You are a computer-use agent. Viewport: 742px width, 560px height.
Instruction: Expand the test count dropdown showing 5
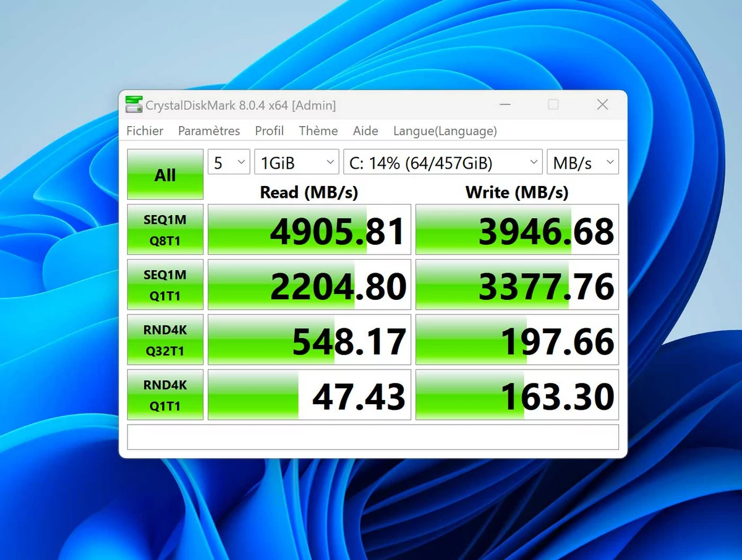pyautogui.click(x=229, y=163)
